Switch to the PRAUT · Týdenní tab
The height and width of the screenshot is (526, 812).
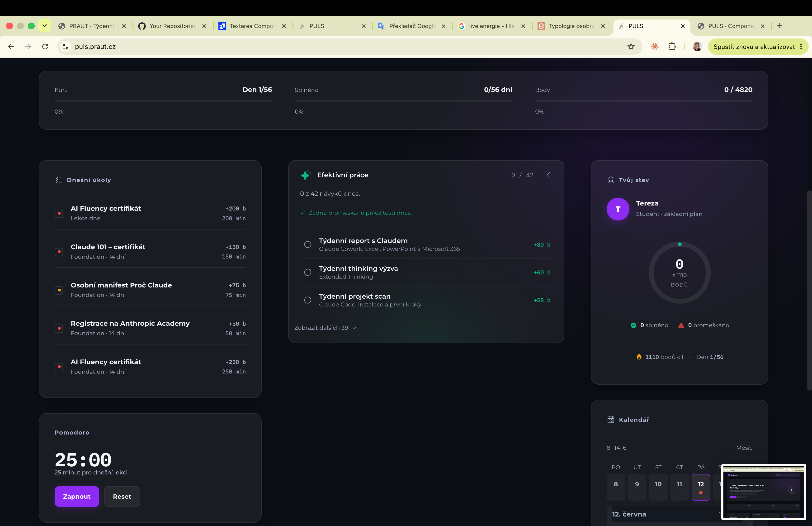coord(91,26)
